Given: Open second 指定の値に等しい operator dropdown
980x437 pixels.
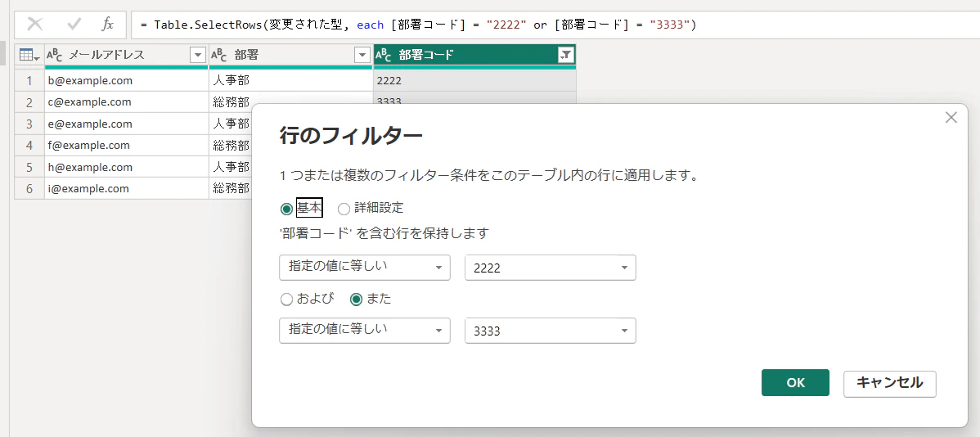Looking at the screenshot, I should click(x=364, y=331).
